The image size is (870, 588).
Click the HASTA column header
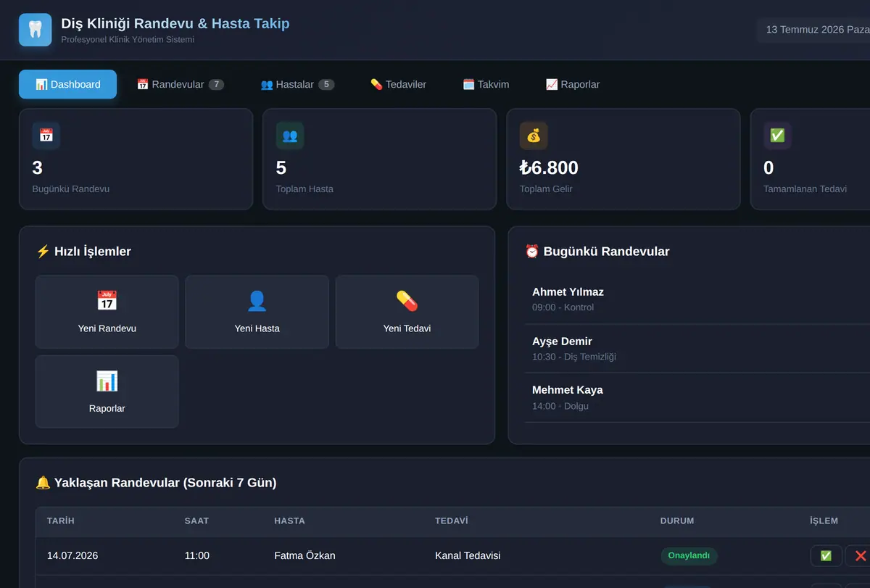point(289,521)
